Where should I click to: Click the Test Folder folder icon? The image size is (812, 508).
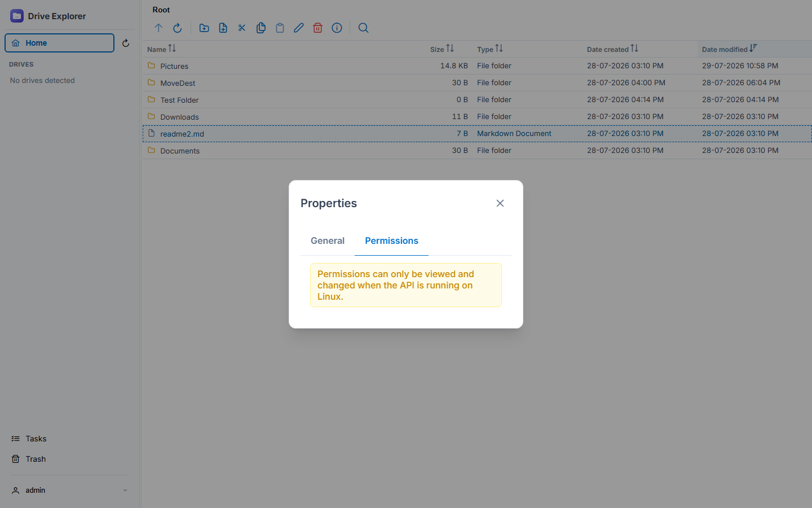pyautogui.click(x=151, y=99)
